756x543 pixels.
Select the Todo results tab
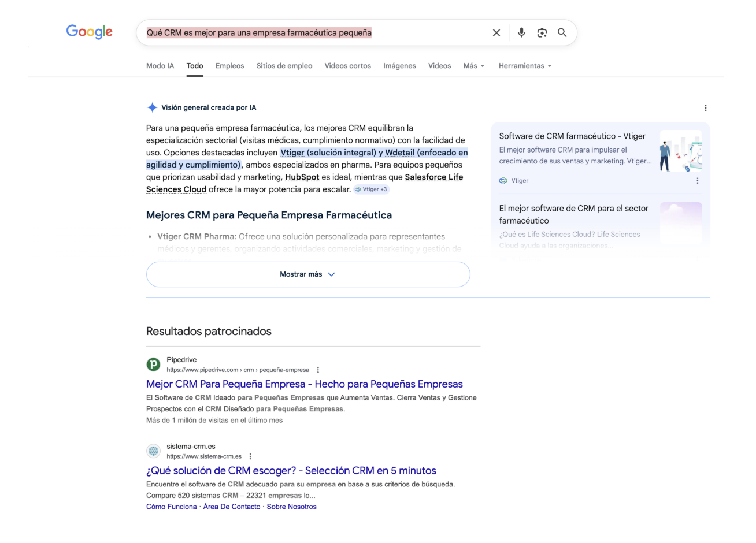pos(195,66)
